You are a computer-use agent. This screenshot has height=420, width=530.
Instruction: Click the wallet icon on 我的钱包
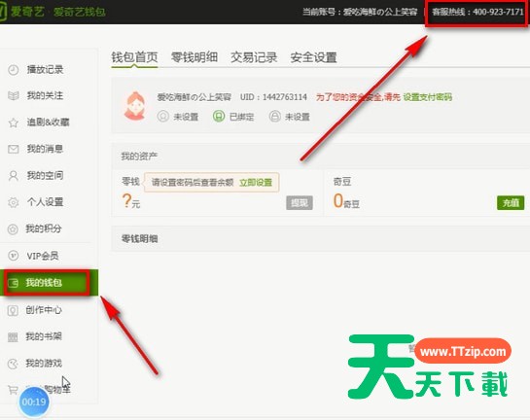click(14, 283)
